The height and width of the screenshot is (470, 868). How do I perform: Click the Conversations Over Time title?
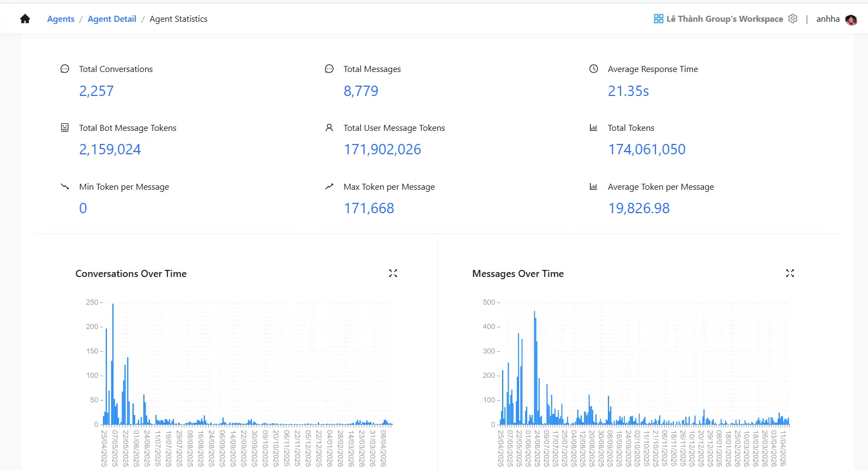[131, 274]
